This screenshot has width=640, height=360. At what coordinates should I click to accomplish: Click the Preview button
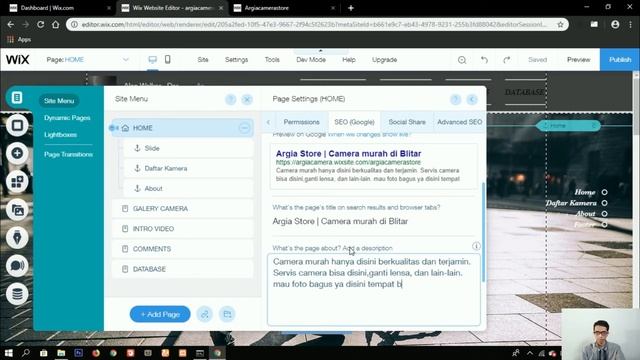click(x=578, y=60)
